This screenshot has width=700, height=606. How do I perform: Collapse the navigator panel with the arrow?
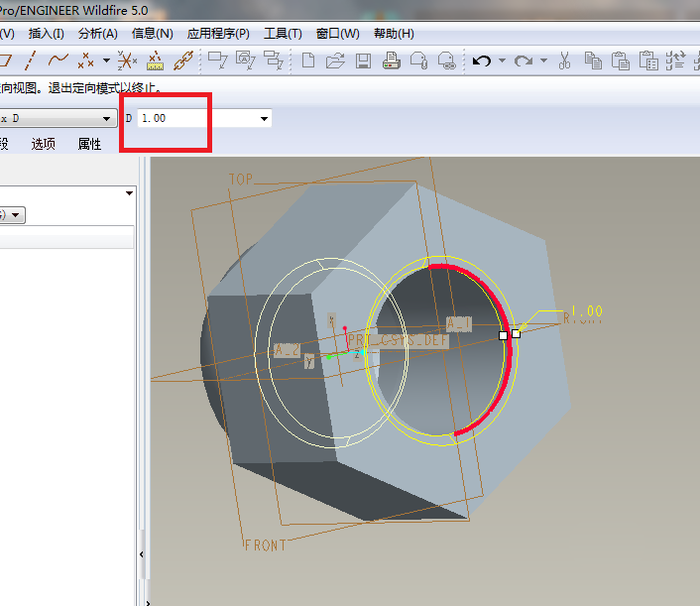(141, 554)
